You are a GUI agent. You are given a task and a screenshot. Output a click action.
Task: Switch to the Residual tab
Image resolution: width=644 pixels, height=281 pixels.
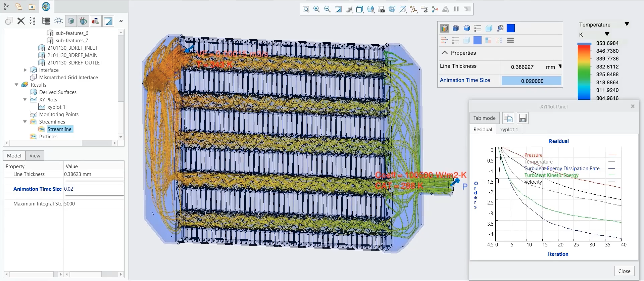[x=483, y=129]
